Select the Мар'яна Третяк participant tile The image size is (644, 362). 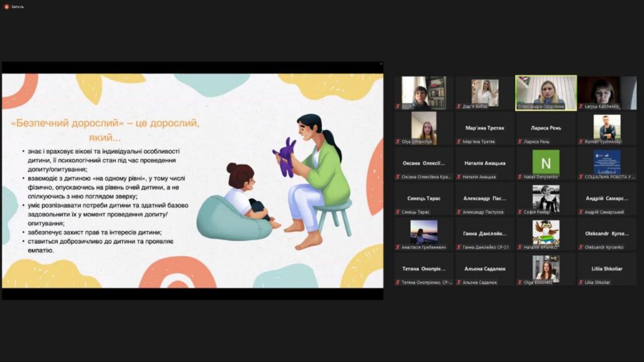[485, 128]
